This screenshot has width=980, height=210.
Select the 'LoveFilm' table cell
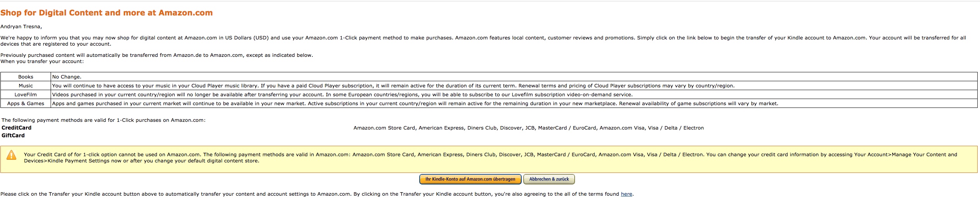pos(26,95)
